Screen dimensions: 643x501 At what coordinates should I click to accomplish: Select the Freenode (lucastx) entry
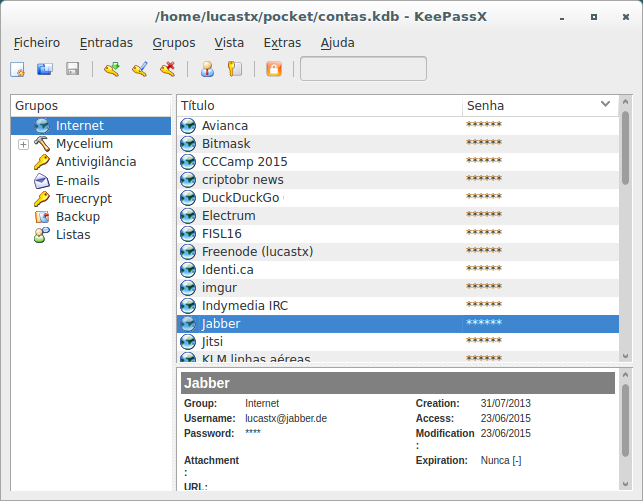pyautogui.click(x=398, y=252)
